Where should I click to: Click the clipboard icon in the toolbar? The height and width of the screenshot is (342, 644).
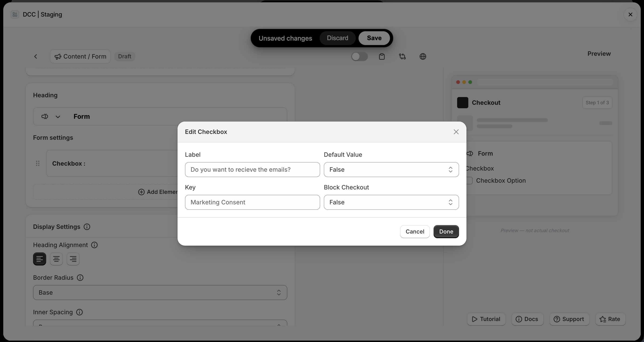pos(382,57)
